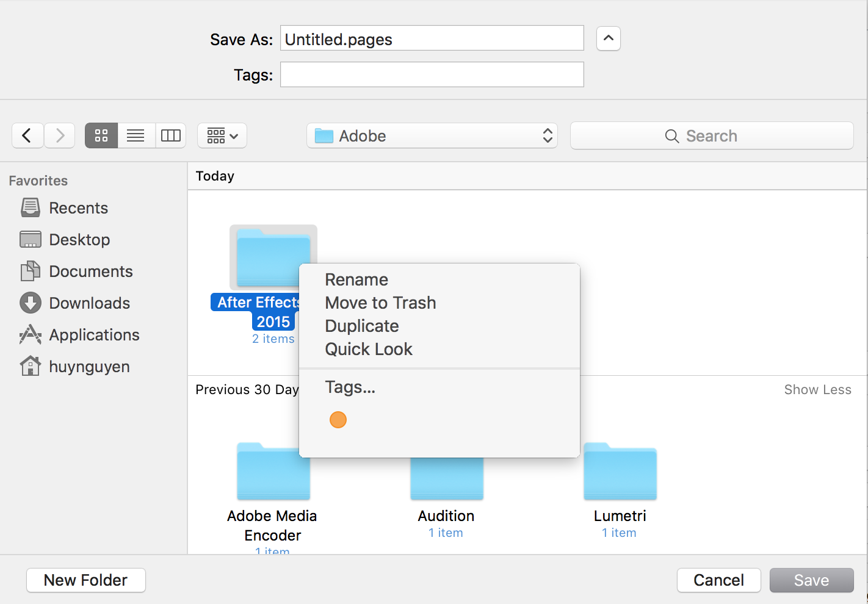Switch to icon grid view
Screen dimensions: 868x604
101,135
